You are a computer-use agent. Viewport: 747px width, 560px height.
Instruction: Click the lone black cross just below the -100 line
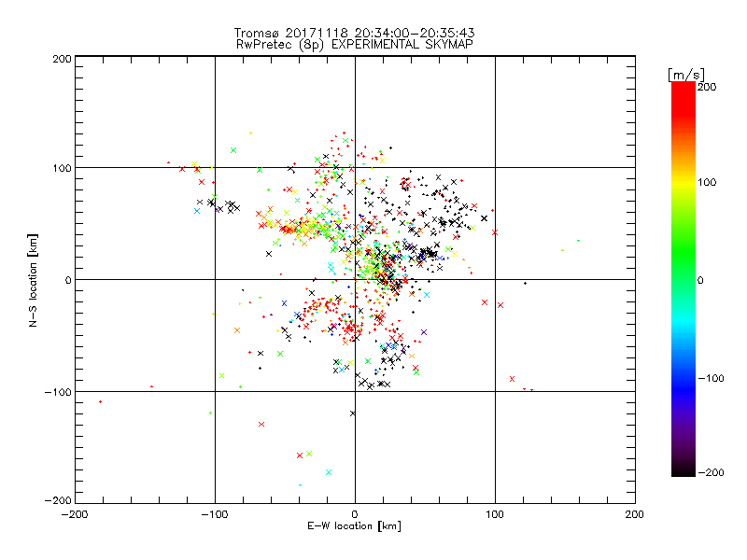[353, 413]
